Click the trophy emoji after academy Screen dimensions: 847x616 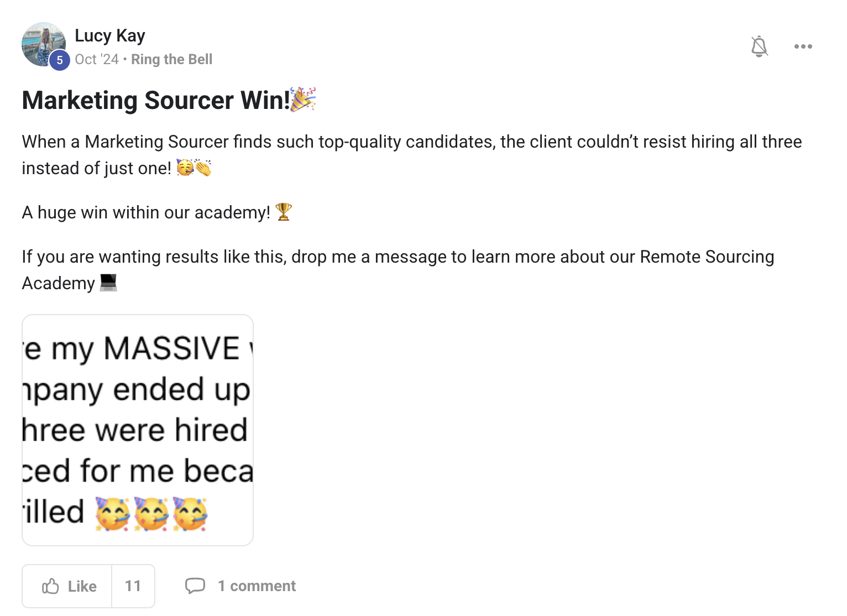[283, 212]
